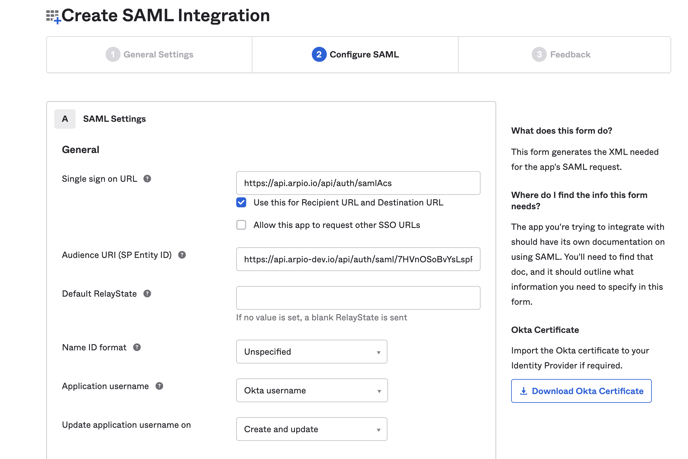Click Download Okta Certificate button
This screenshot has width=688, height=459.
point(581,391)
